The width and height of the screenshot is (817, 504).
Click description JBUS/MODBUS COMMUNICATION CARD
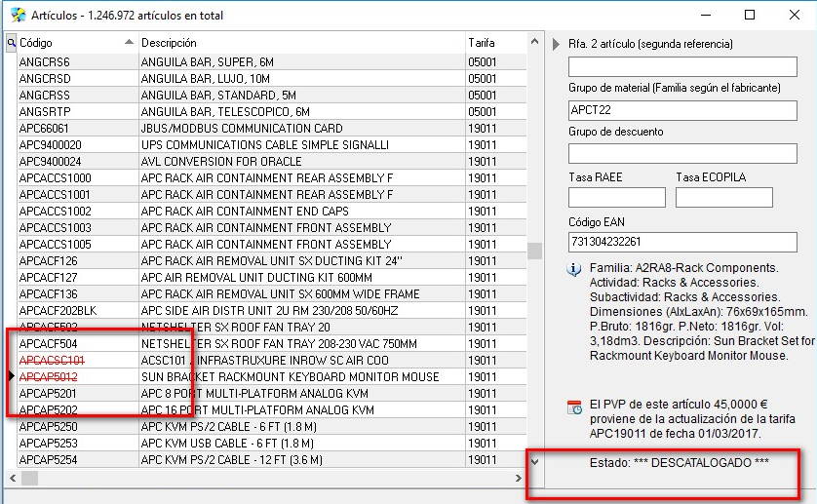(x=242, y=129)
